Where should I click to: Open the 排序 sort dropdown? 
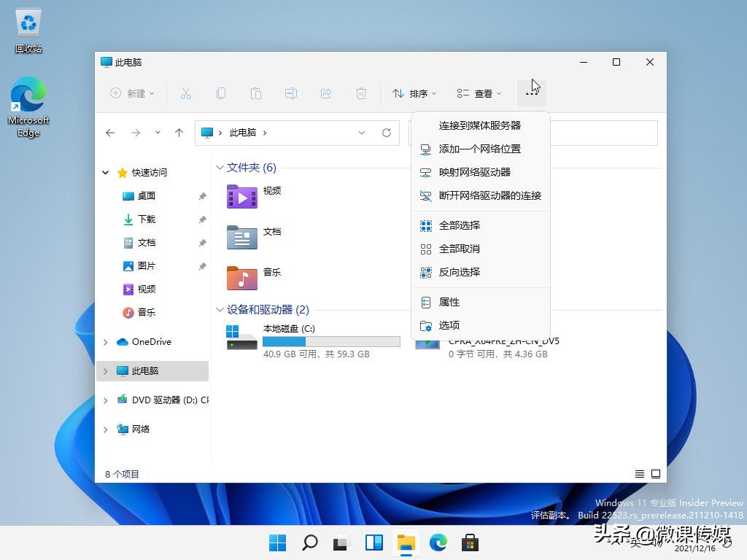pos(414,93)
